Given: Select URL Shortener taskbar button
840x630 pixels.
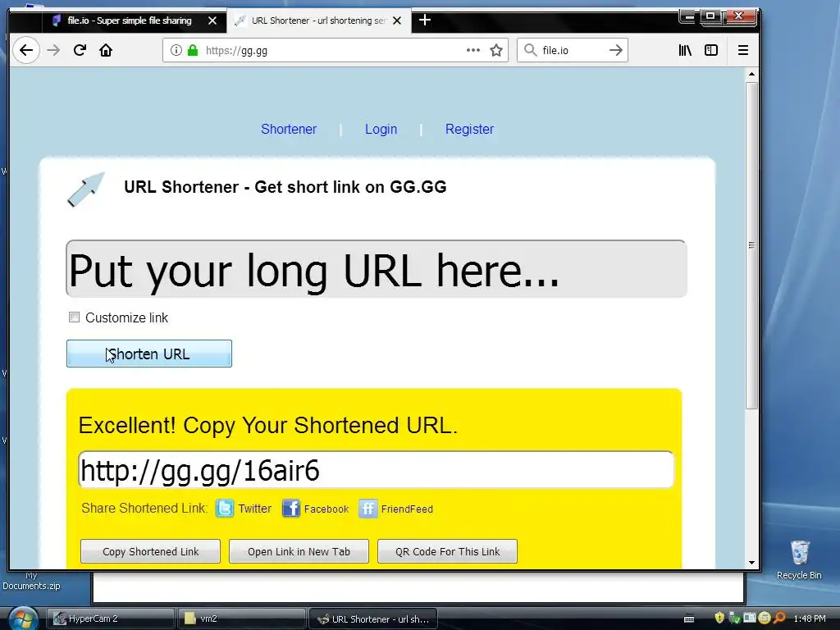Looking at the screenshot, I should point(373,619).
